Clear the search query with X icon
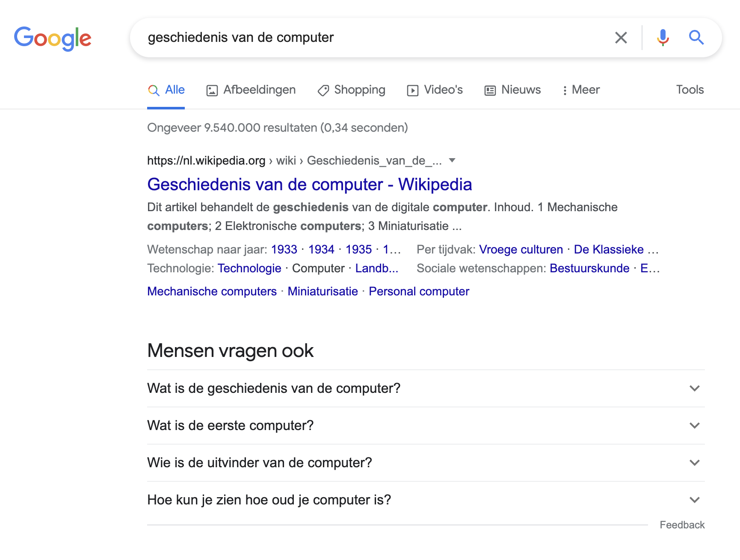 pyautogui.click(x=621, y=38)
